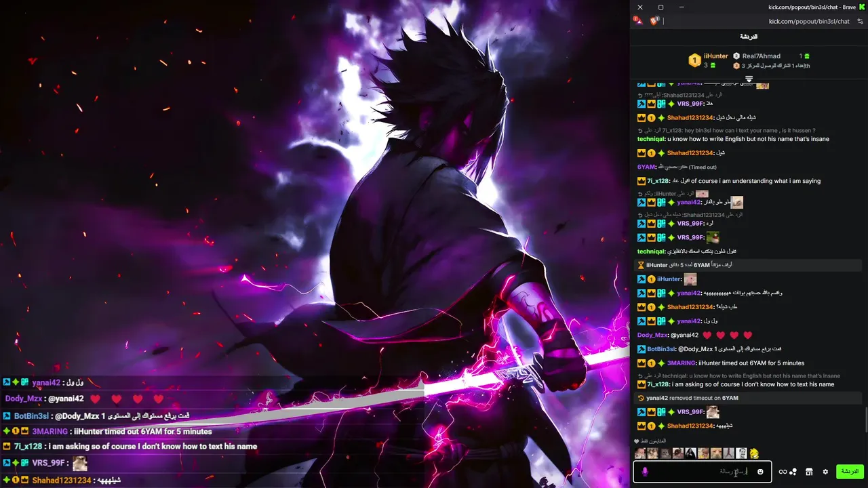Screen dimensions: 868x488
Task: Click the undo icon on removed timeout notice
Action: coord(641,398)
